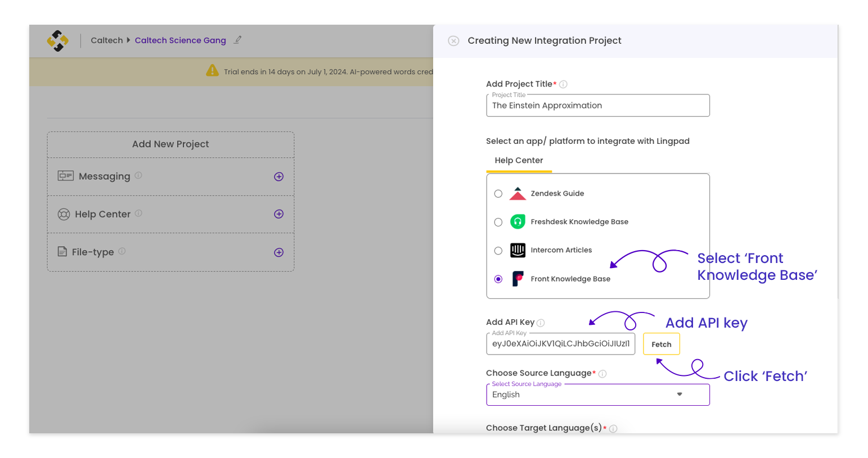
Task: Click the source language dropdown arrow
Action: [680, 394]
